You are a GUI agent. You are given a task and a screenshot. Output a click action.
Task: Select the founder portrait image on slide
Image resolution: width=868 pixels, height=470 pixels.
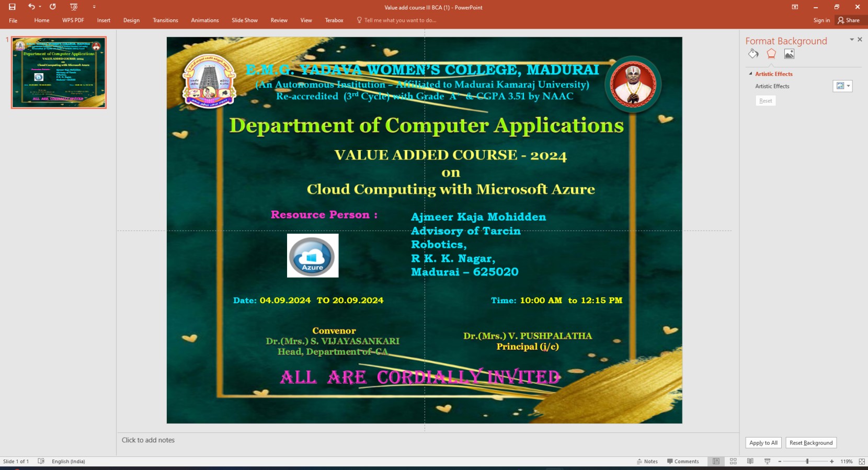(x=633, y=85)
